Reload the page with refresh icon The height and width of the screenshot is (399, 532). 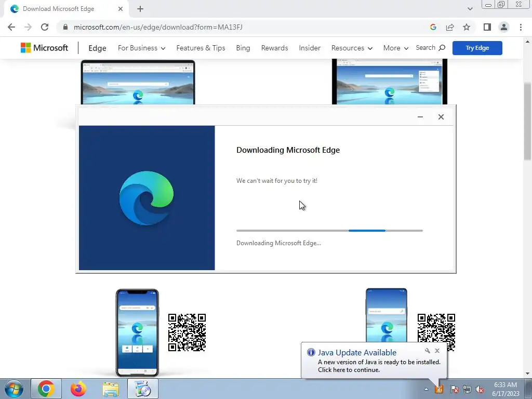tap(45, 27)
